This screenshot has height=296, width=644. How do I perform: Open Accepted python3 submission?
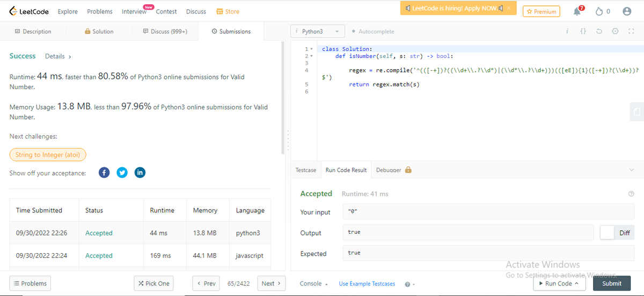pos(99,233)
